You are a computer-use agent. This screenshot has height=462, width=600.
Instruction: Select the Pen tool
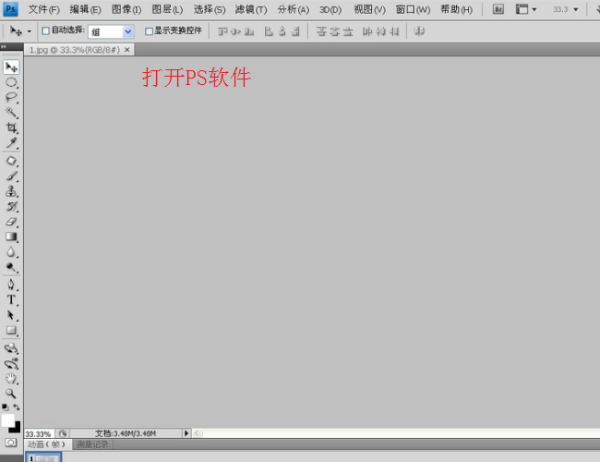11,285
